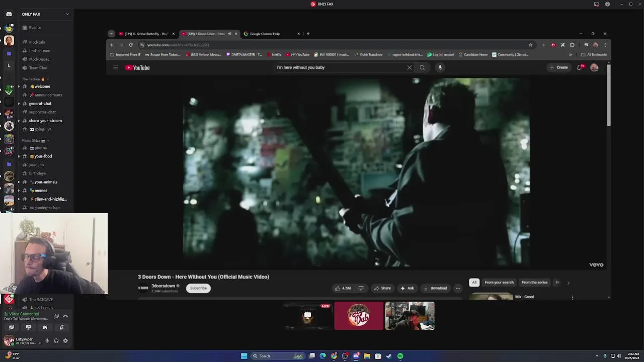Open the YouTube guide hamburger menu
Screen dimensions: 644x362
[x=115, y=67]
